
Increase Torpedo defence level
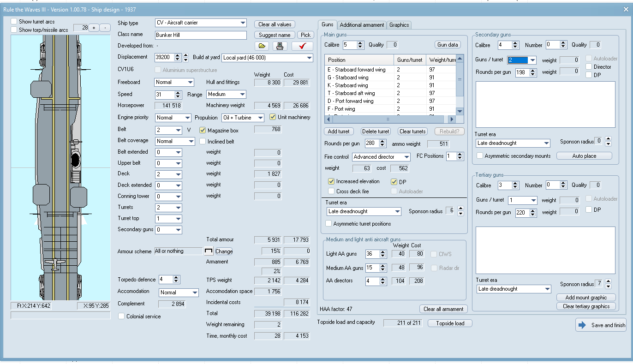pos(176,278)
